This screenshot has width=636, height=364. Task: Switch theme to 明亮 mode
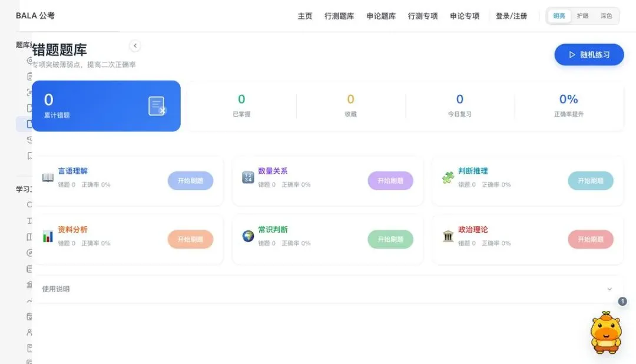[559, 16]
